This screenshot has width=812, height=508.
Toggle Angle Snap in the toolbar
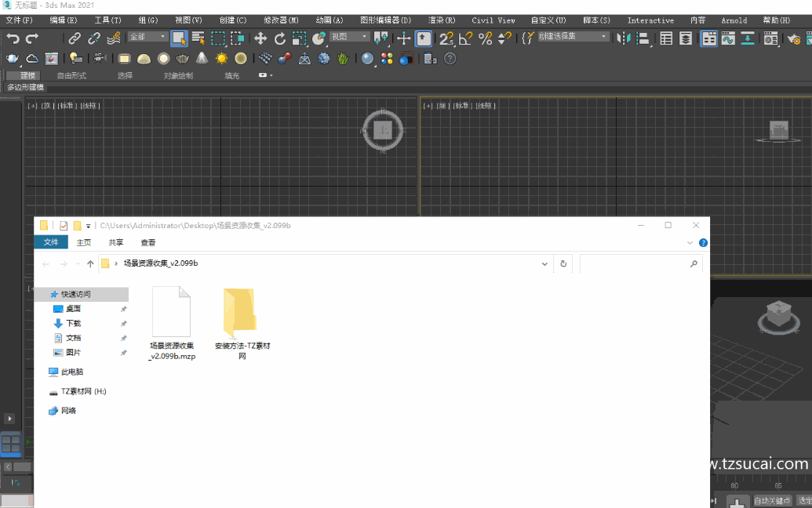pos(466,38)
